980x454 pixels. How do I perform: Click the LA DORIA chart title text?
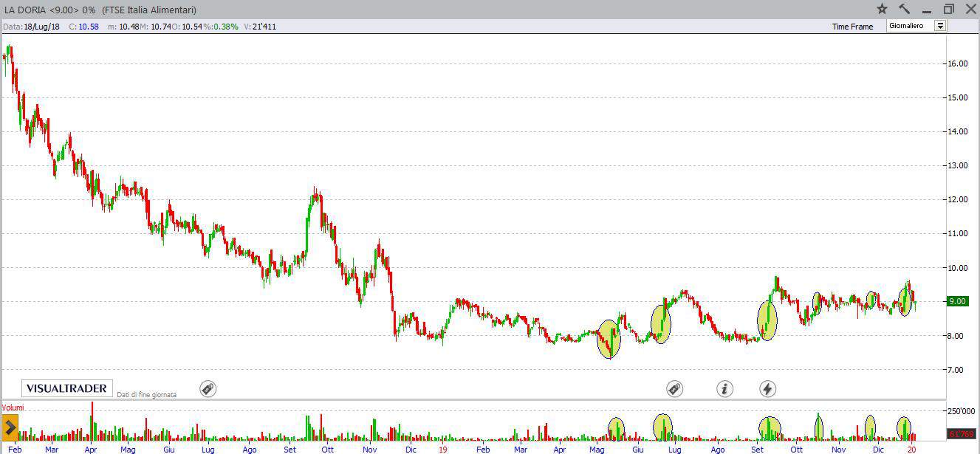coord(100,10)
